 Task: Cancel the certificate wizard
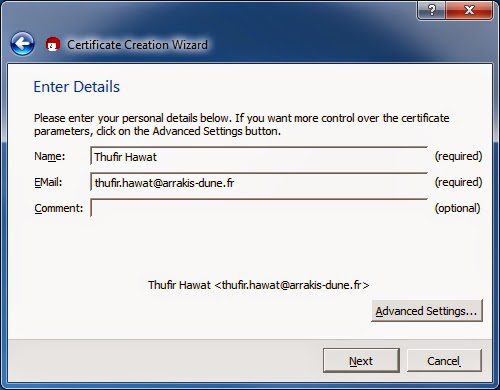coord(444,361)
